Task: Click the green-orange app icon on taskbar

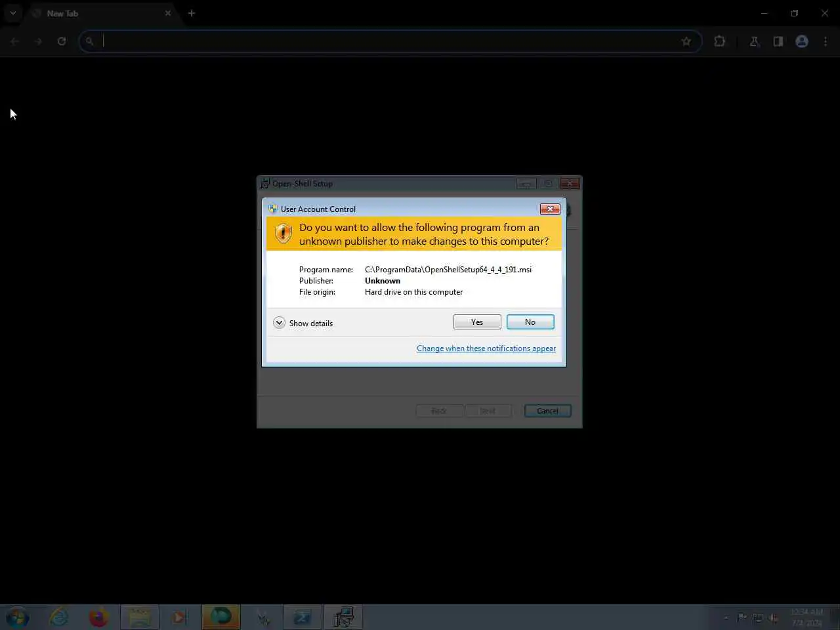Action: point(220,618)
